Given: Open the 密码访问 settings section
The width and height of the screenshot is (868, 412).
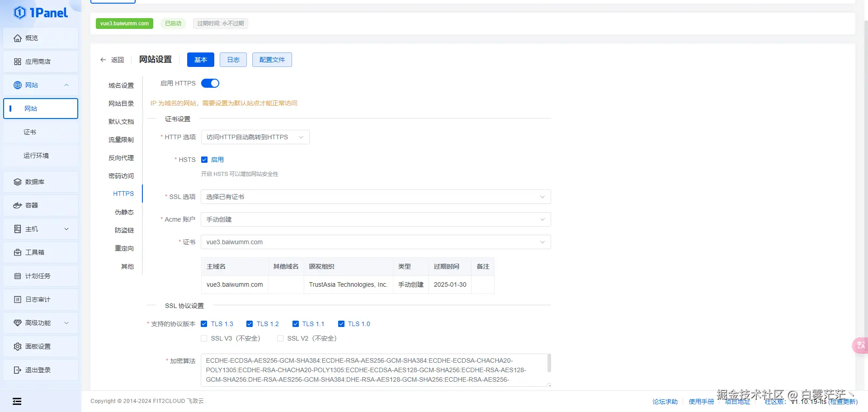Looking at the screenshot, I should coord(121,176).
